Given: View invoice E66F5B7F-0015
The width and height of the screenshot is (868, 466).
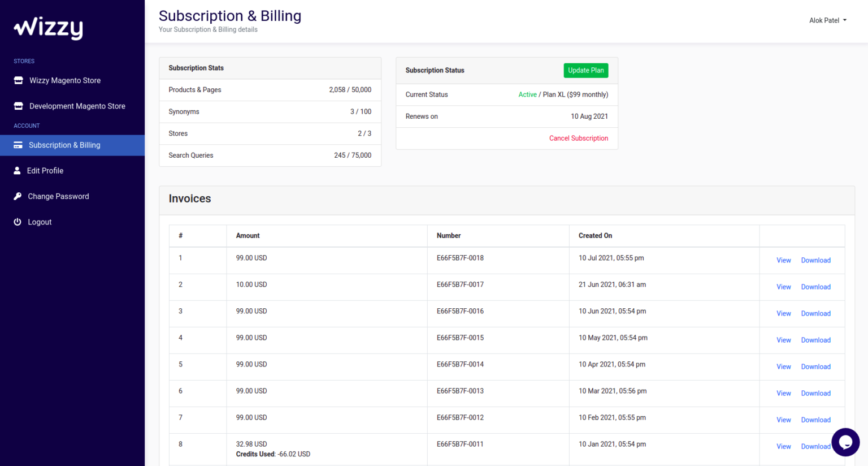Looking at the screenshot, I should pyautogui.click(x=783, y=340).
